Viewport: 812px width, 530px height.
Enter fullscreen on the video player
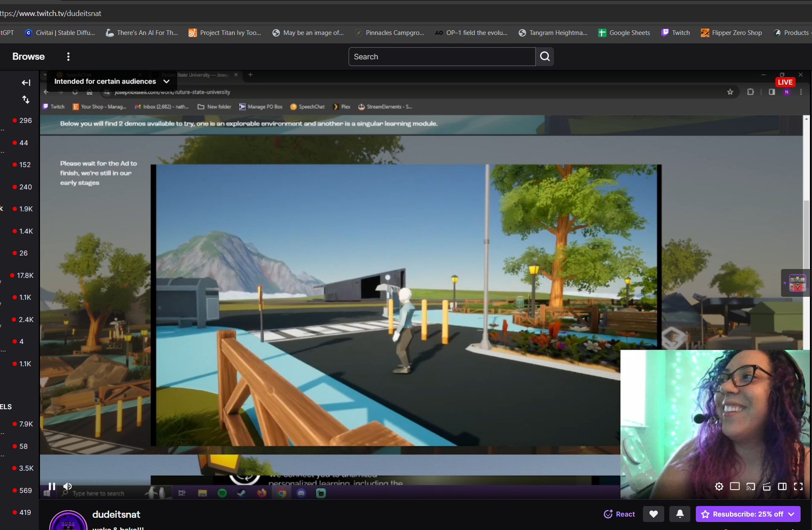pos(798,486)
